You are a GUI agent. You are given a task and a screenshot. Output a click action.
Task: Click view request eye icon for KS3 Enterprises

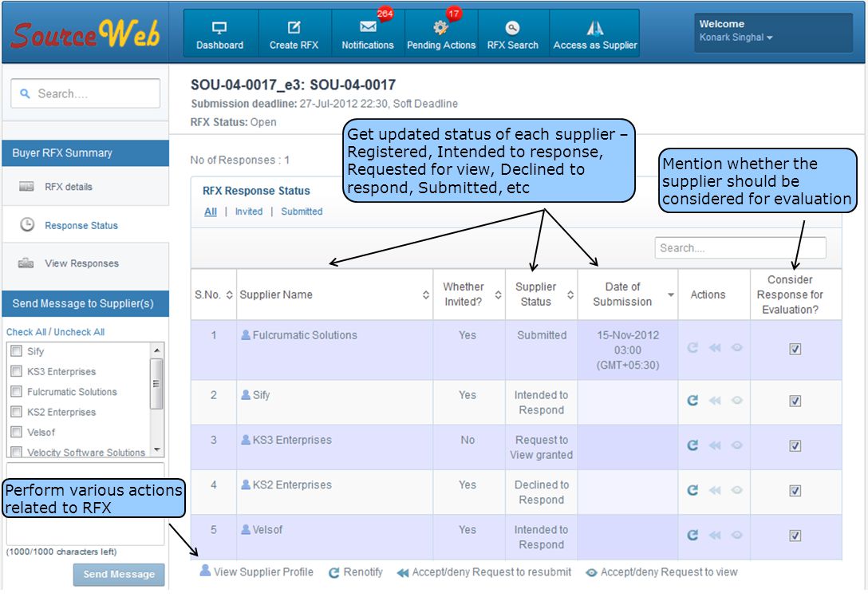pos(737,445)
